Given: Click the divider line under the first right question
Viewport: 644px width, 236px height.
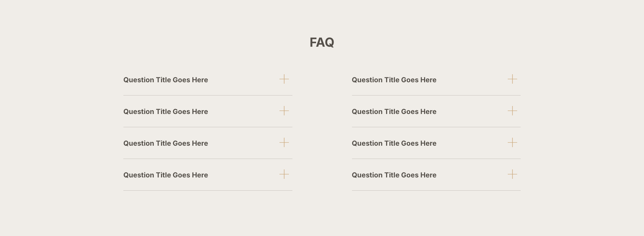Looking at the screenshot, I should [x=436, y=95].
